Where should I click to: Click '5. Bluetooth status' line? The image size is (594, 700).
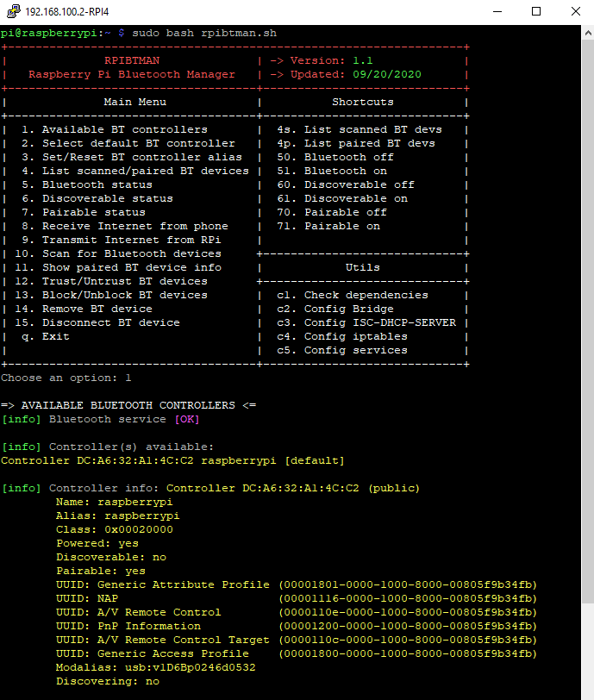coord(87,185)
